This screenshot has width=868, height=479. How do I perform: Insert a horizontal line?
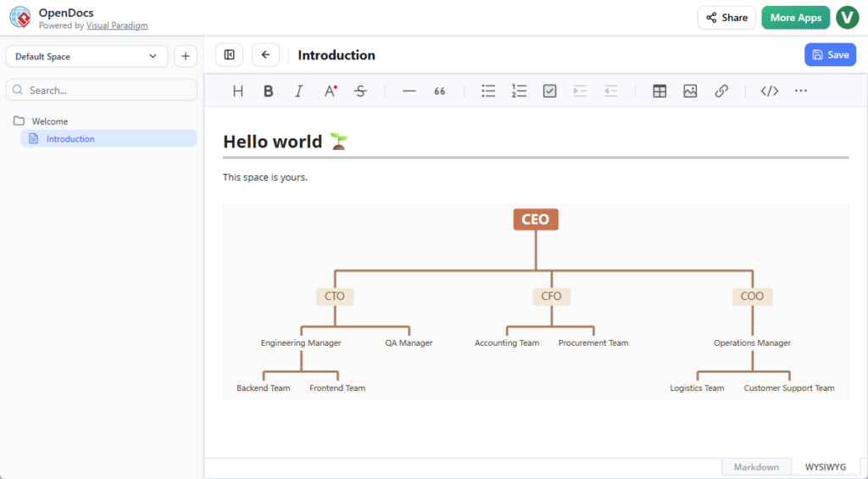coord(409,92)
